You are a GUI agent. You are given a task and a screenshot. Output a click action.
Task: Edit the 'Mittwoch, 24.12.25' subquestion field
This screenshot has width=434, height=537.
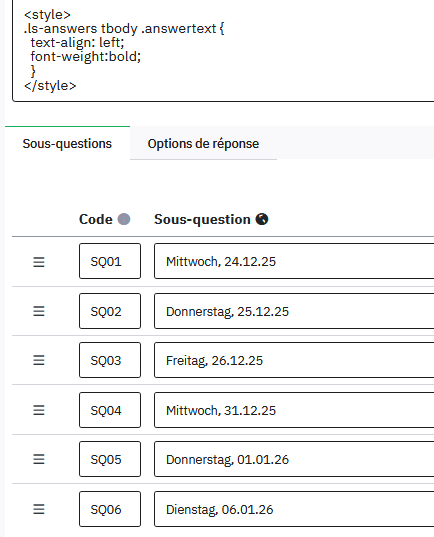294,261
